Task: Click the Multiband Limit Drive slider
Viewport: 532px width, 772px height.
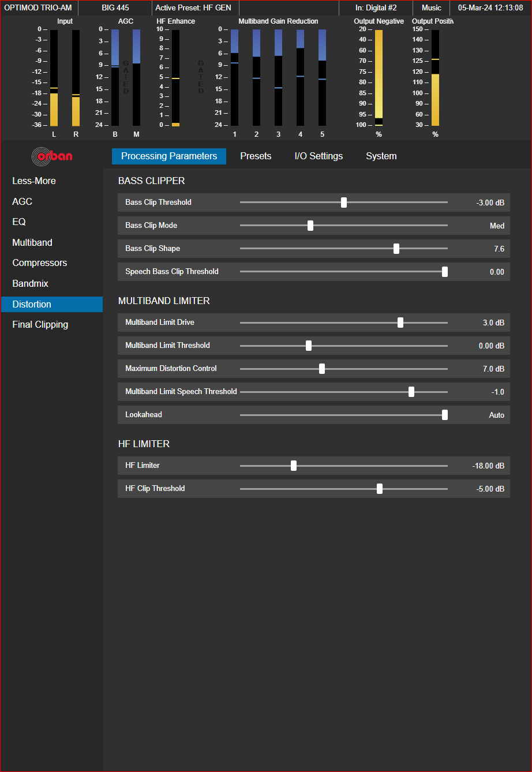Action: coord(400,322)
